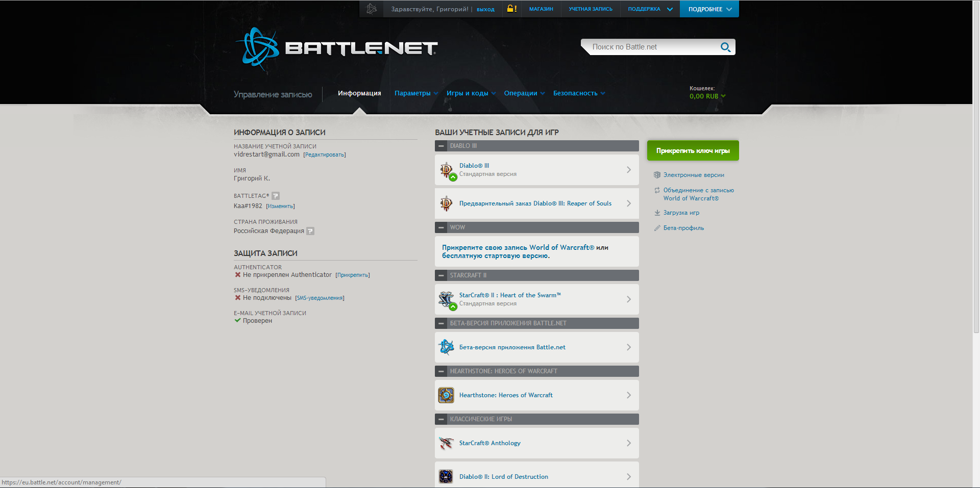Viewport: 980px width, 488px height.
Task: Open the Hearthstone: Heroes of Warcraft row arrow
Action: point(629,395)
